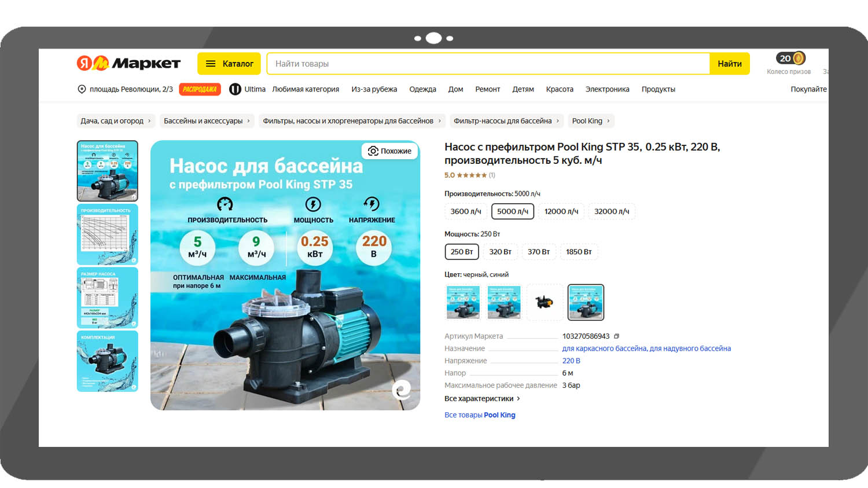Viewport: 868px width, 488px height.
Task: Choose 370 Вт power option
Action: pos(539,252)
